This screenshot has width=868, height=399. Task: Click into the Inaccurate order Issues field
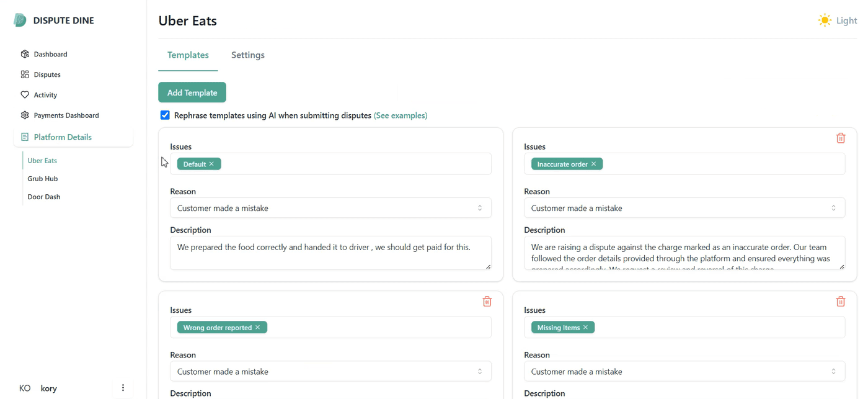pyautogui.click(x=684, y=164)
